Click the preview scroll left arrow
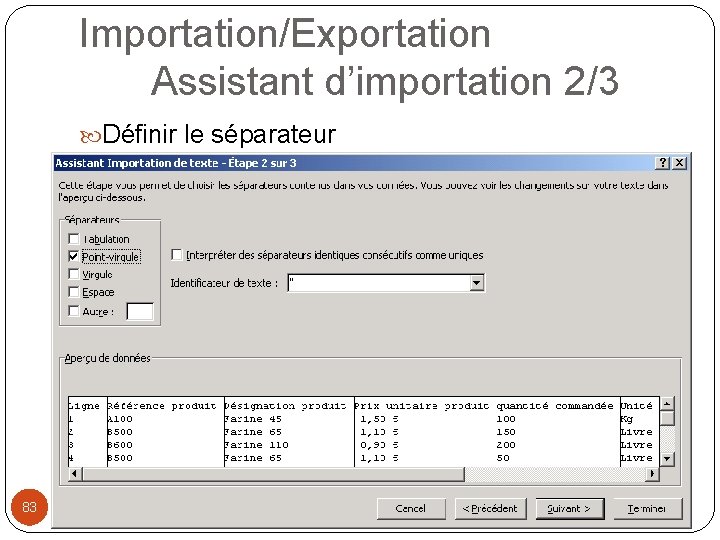Screen dimensions: 720x540 (75, 473)
